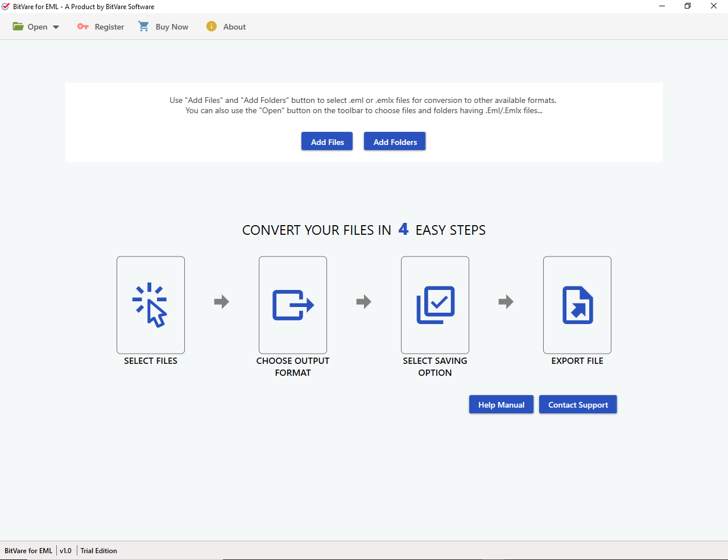Screen dimensions: 728x560
Task: Click the Contact Support button
Action: pos(578,405)
